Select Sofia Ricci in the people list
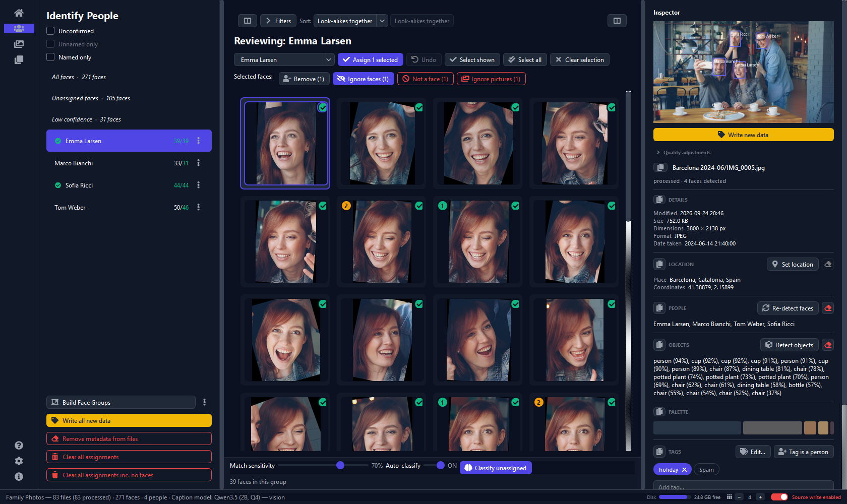This screenshot has height=504, width=847. pyautogui.click(x=129, y=185)
